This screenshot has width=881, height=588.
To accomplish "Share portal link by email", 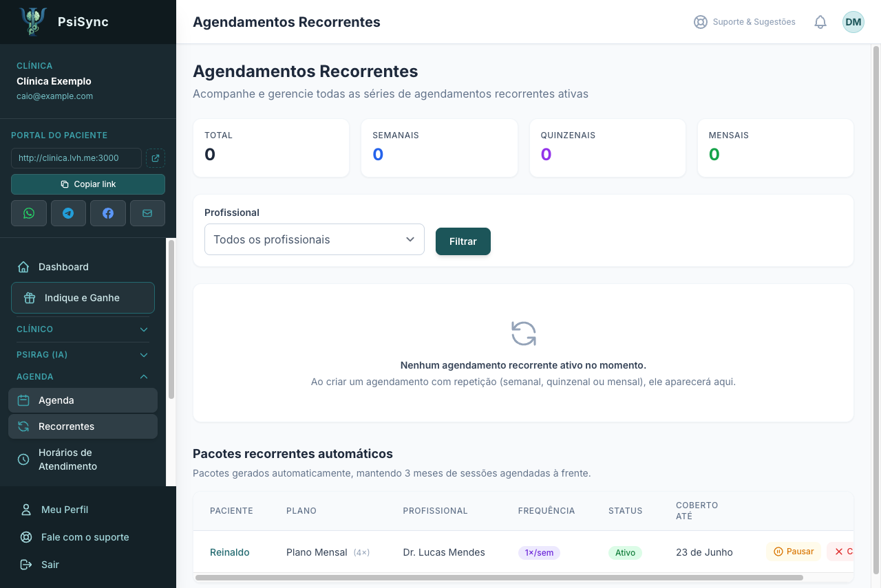I will (147, 213).
